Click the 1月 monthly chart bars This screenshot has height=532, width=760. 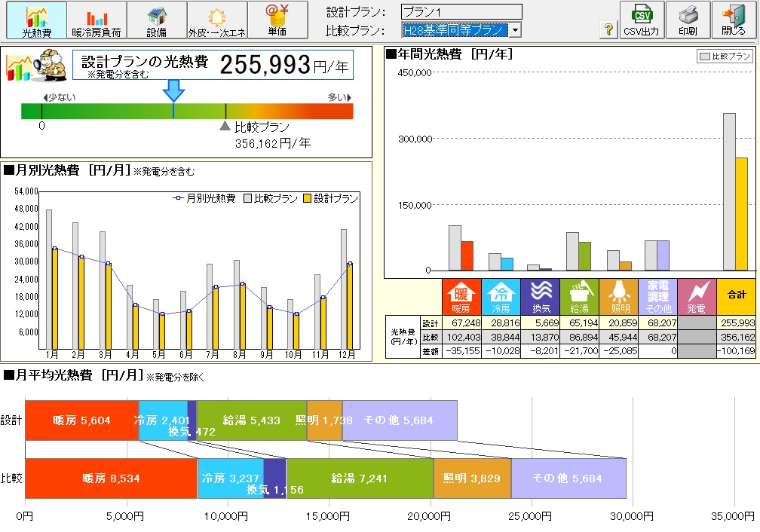(x=52, y=280)
